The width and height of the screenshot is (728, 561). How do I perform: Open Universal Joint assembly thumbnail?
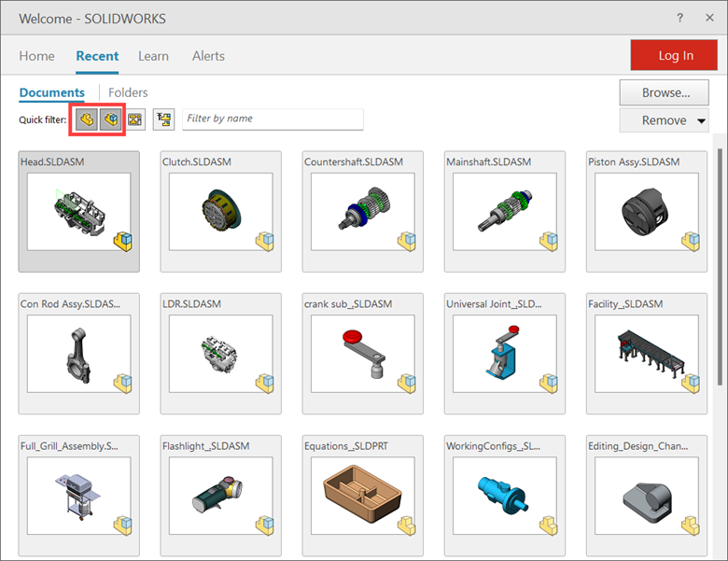[505, 354]
